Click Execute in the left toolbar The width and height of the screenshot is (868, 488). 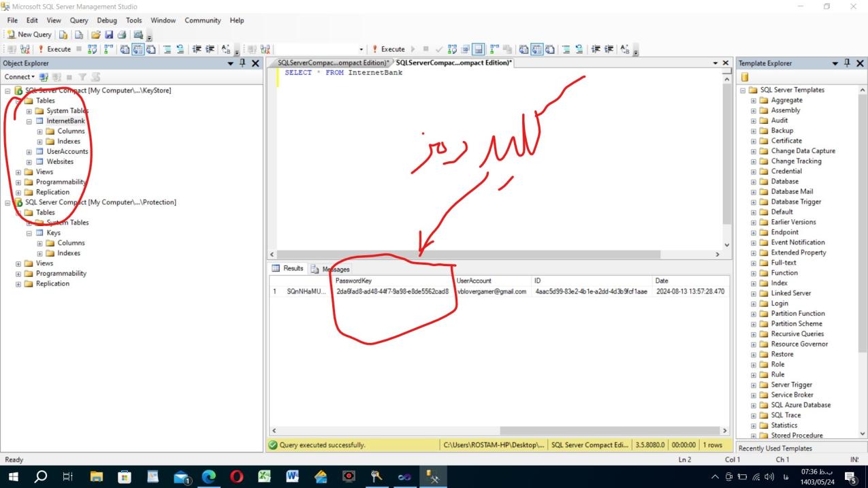[54, 49]
